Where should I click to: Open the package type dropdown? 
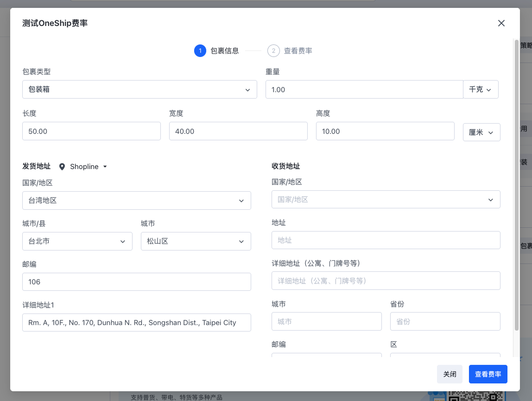(139, 89)
